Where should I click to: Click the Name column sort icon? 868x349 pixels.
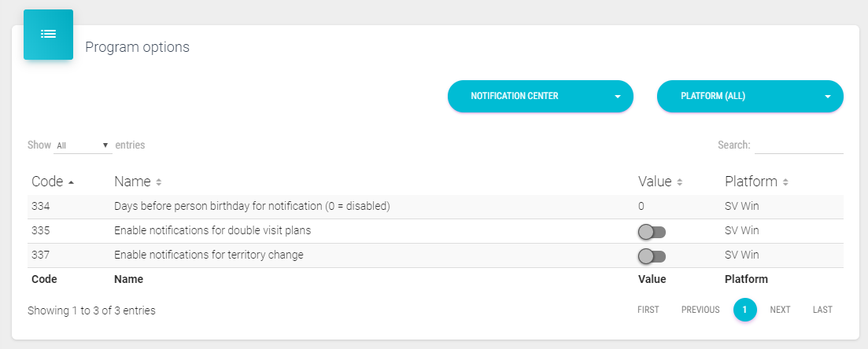click(x=159, y=182)
